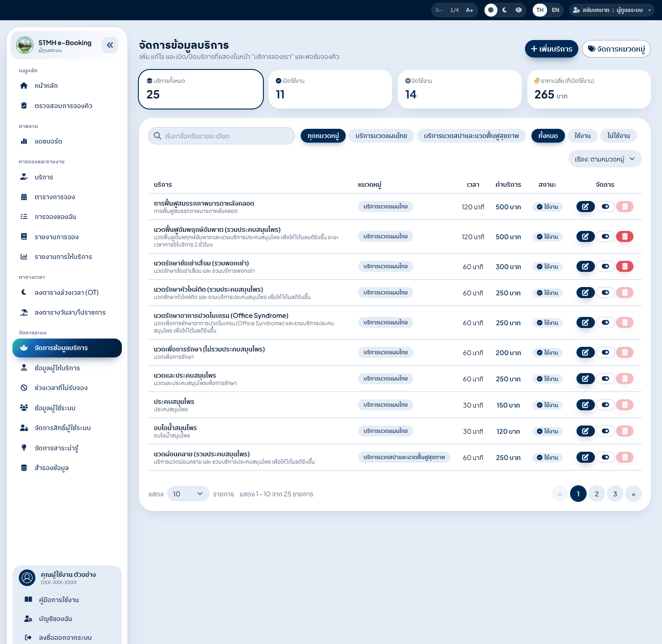Edit the อบไอน้ำสมุนไพร service
Screen dimensions: 662x644
click(x=585, y=431)
